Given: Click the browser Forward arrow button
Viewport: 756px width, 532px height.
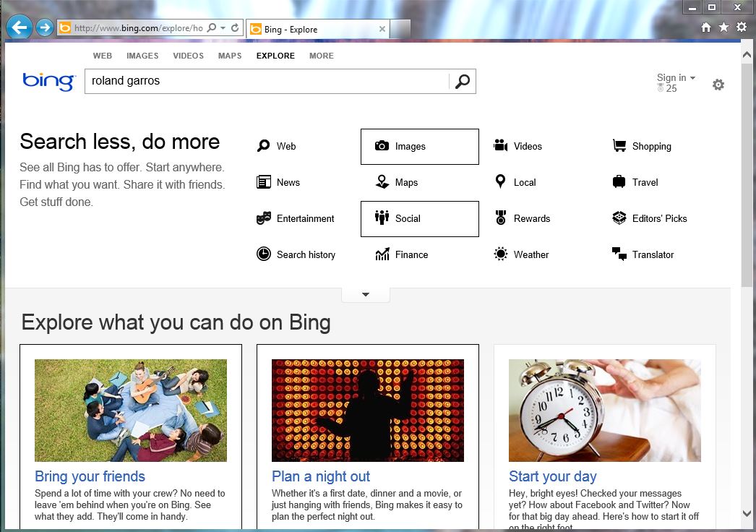Looking at the screenshot, I should pos(45,27).
